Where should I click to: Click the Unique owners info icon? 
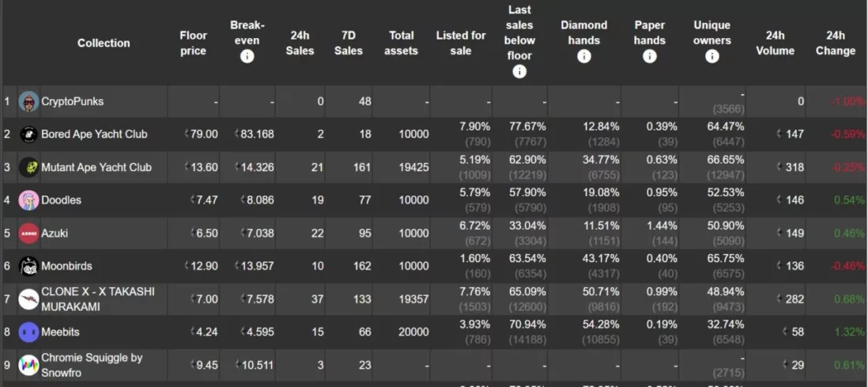pyautogui.click(x=712, y=56)
